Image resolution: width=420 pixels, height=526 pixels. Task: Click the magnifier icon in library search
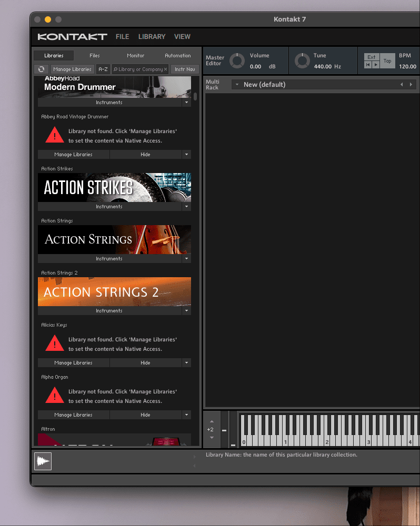[x=115, y=69]
